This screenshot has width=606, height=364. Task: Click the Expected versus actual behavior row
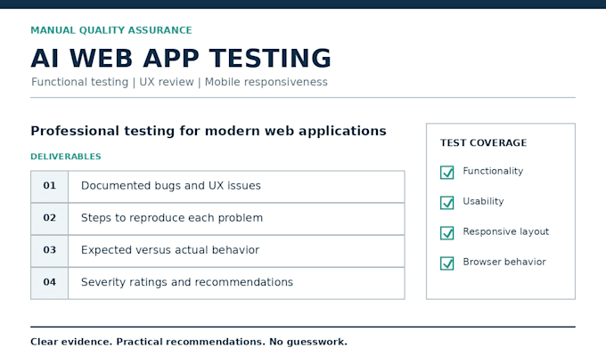tap(217, 251)
